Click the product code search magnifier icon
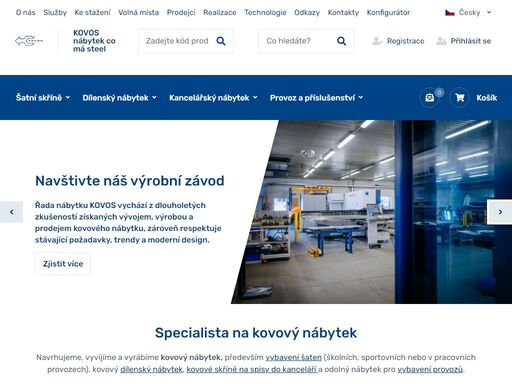This screenshot has width=512, height=384. pos(221,41)
